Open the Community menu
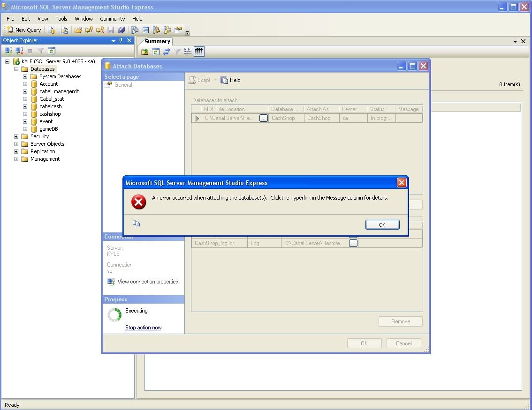The width and height of the screenshot is (532, 410). (x=112, y=19)
